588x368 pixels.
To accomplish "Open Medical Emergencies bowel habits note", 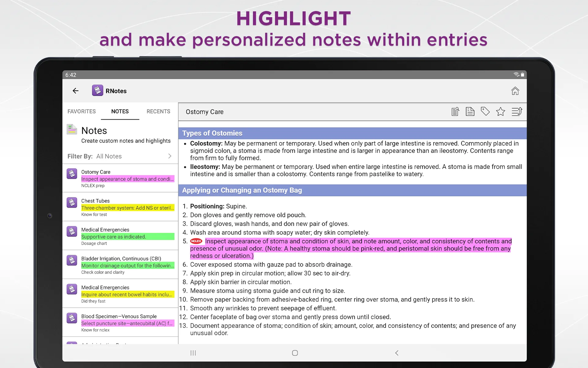I will (x=120, y=293).
